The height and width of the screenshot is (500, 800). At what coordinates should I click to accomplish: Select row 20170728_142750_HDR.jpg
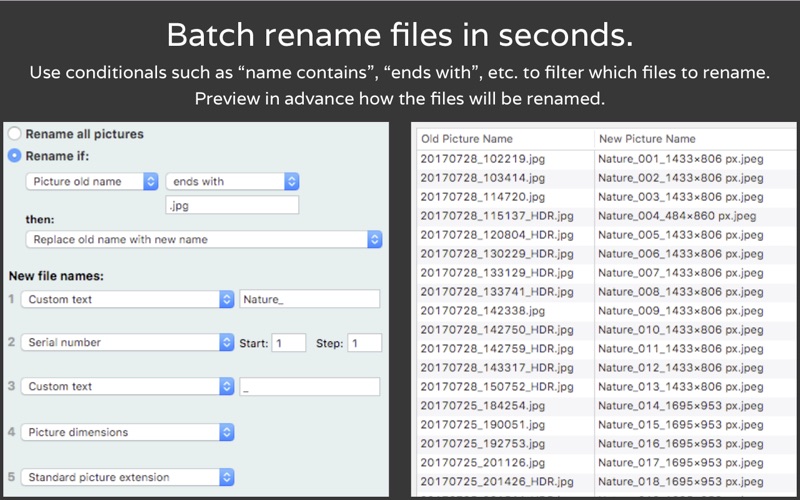coord(606,330)
